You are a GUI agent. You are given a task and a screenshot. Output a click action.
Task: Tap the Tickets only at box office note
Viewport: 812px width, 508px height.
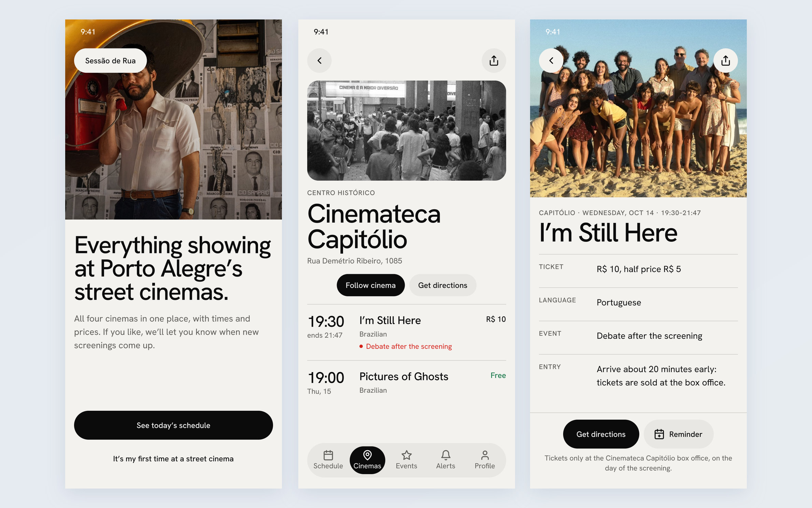(638, 463)
